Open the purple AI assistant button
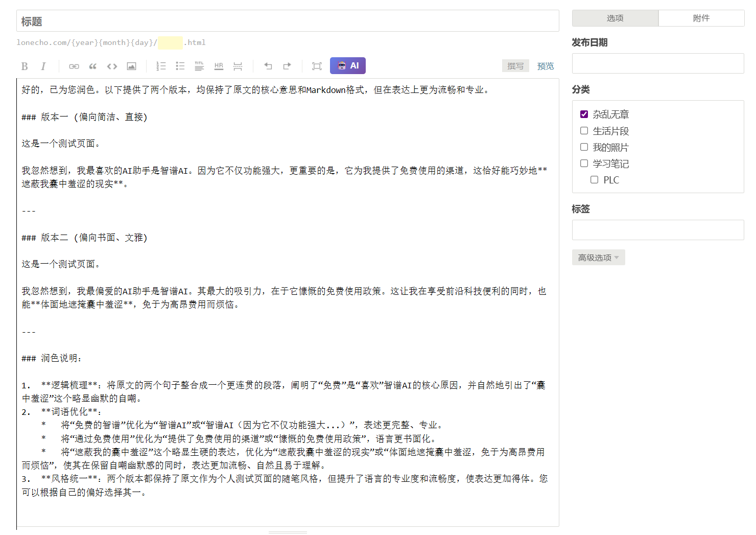 coord(348,66)
